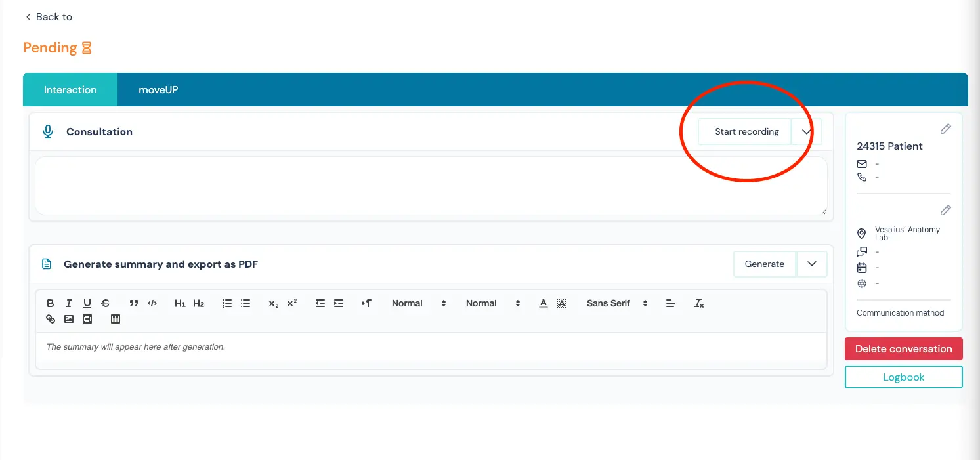The width and height of the screenshot is (980, 460).
Task: Click the blockquote icon
Action: tap(134, 303)
